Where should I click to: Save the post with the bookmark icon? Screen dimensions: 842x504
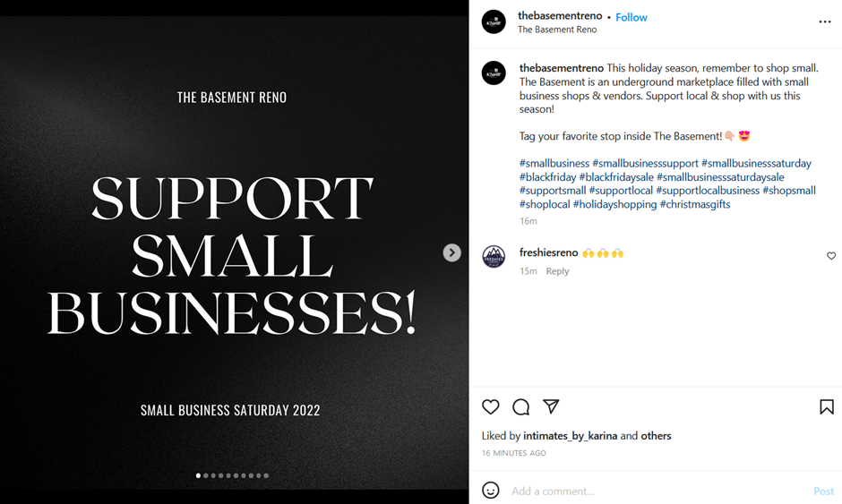[x=827, y=406]
